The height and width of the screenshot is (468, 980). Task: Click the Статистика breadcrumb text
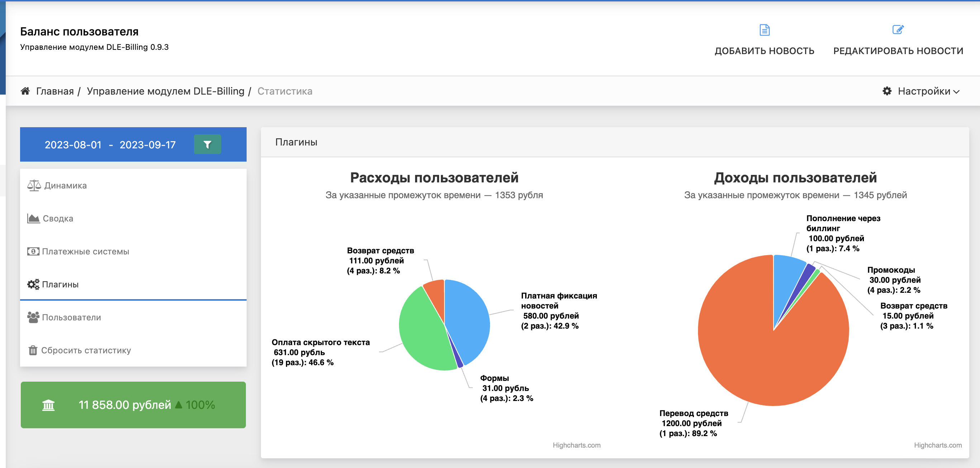click(x=285, y=91)
